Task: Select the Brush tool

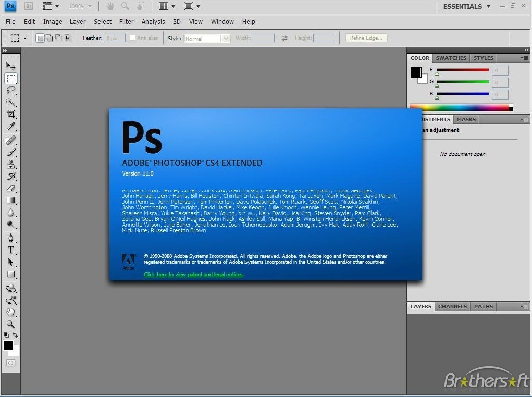Action: (x=11, y=152)
